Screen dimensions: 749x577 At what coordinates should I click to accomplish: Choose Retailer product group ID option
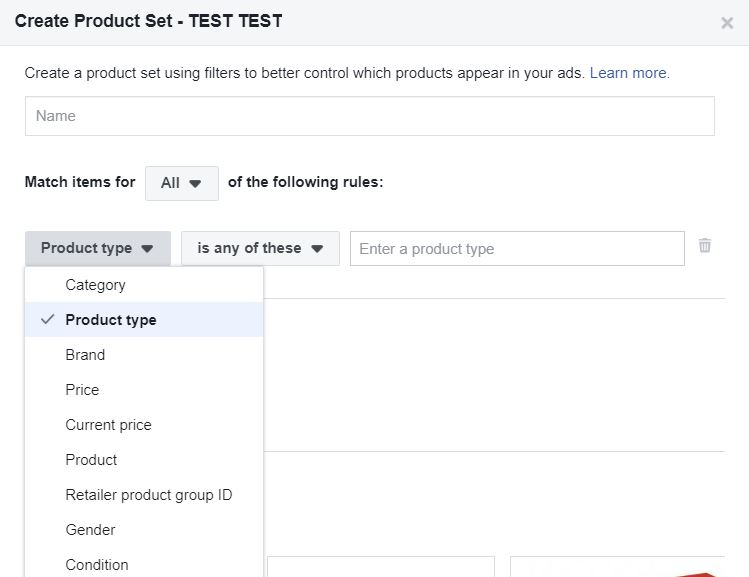click(x=148, y=495)
